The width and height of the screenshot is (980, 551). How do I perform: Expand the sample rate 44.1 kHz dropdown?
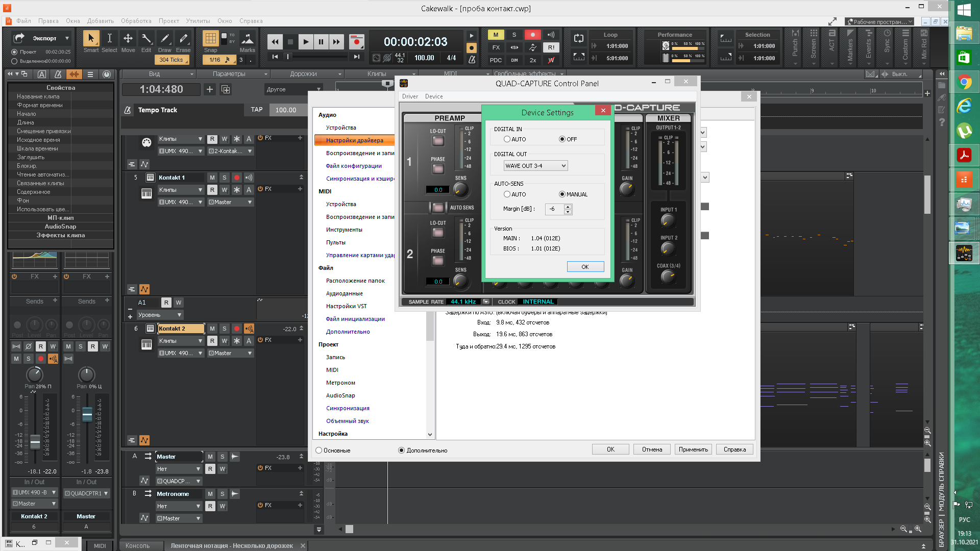click(x=486, y=302)
